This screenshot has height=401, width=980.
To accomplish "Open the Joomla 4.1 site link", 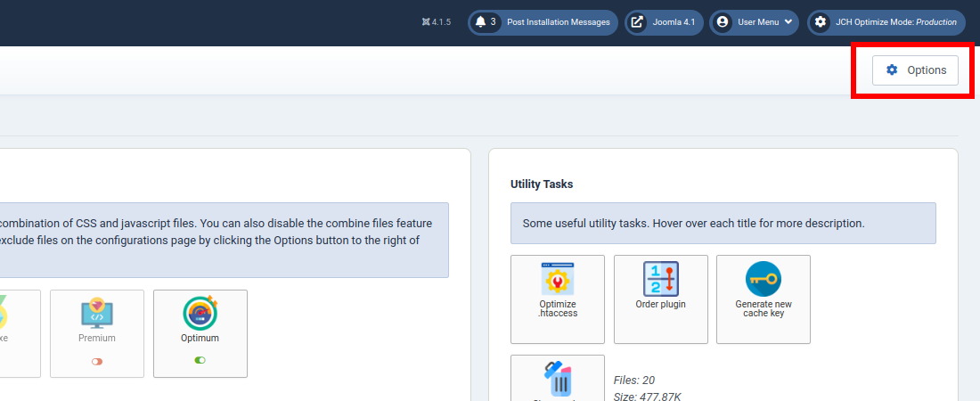I will point(664,22).
